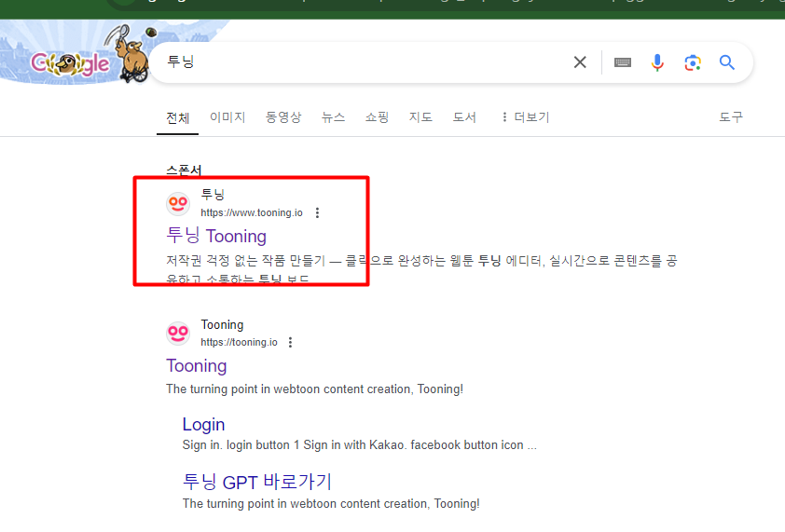
Task: Click the magnifier search button
Action: click(727, 62)
